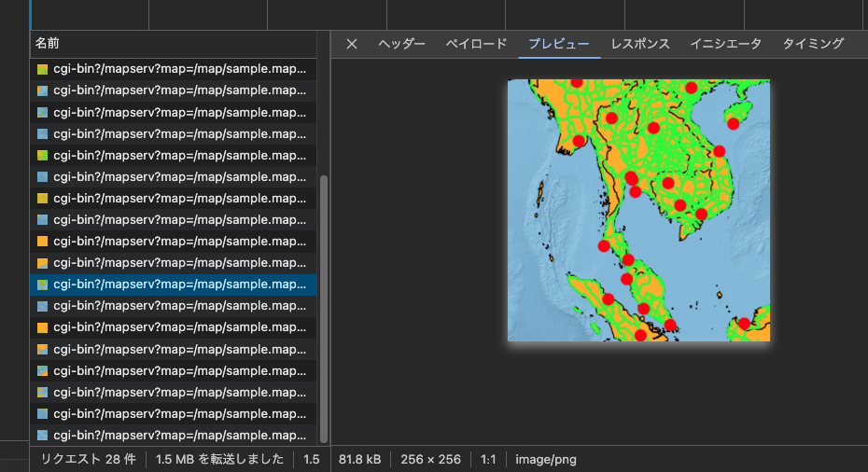The height and width of the screenshot is (472, 868).
Task: Click the highlighted mapserv request row
Action: [x=179, y=285]
